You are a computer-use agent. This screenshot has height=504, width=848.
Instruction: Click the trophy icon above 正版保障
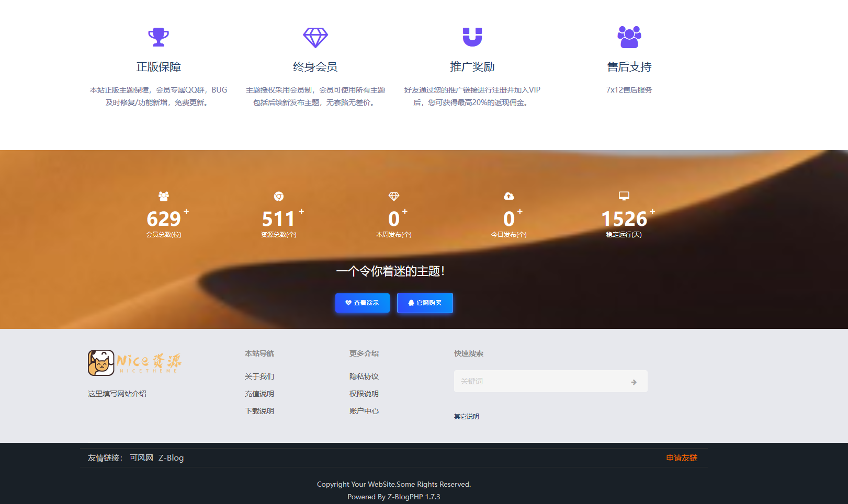(159, 37)
